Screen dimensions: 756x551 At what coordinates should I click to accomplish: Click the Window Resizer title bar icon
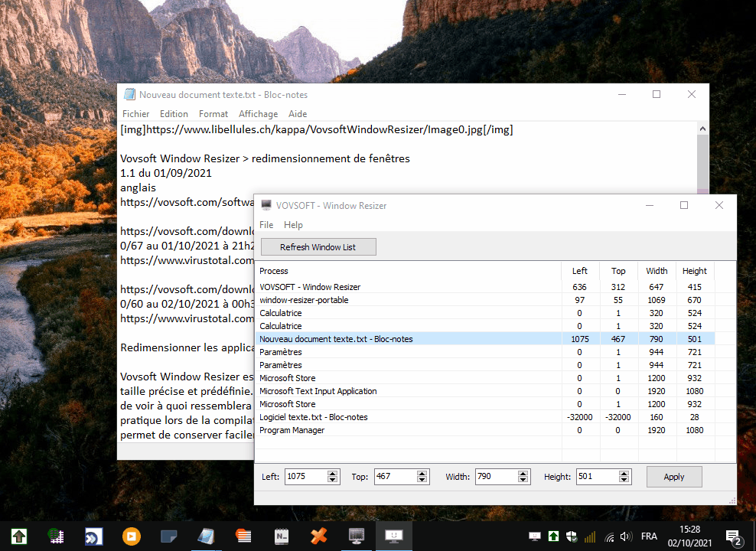(x=266, y=205)
